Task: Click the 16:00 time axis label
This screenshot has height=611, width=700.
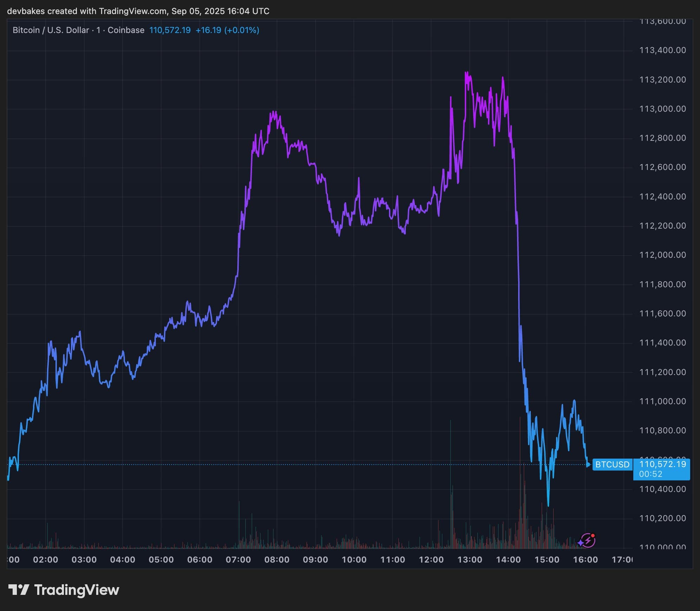Action: (585, 560)
